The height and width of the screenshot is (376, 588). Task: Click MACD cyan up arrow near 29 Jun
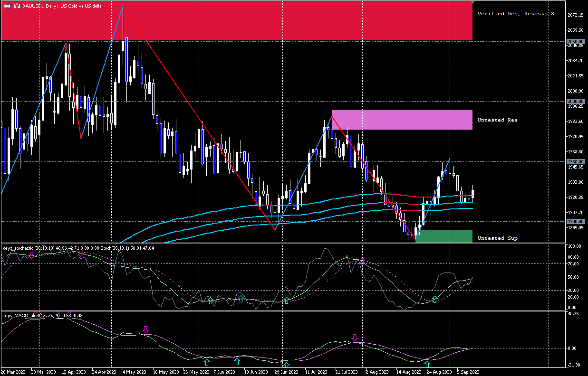pyautogui.click(x=287, y=365)
